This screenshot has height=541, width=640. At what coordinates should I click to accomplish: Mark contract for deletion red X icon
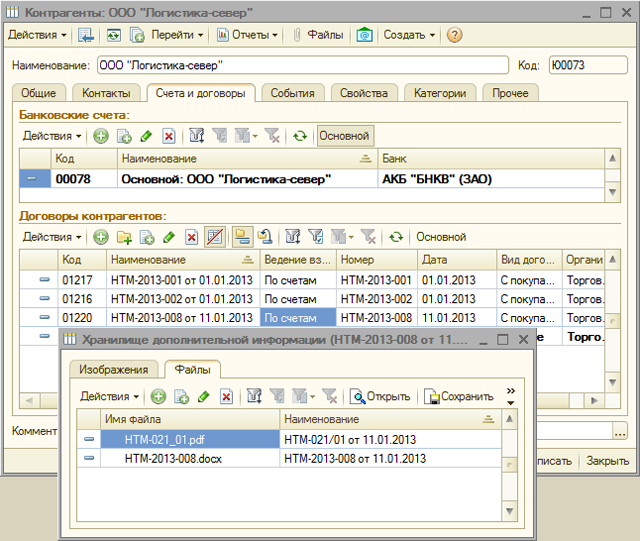tap(191, 237)
